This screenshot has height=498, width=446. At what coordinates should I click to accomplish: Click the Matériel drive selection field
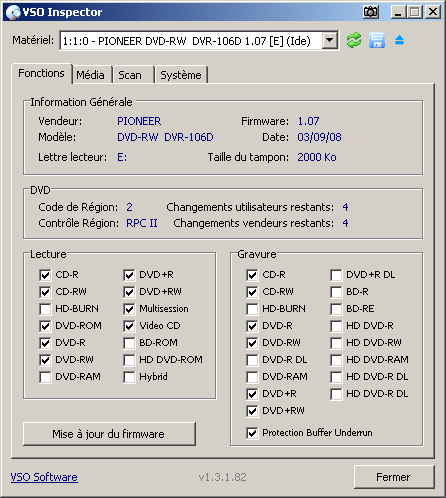tap(199, 41)
